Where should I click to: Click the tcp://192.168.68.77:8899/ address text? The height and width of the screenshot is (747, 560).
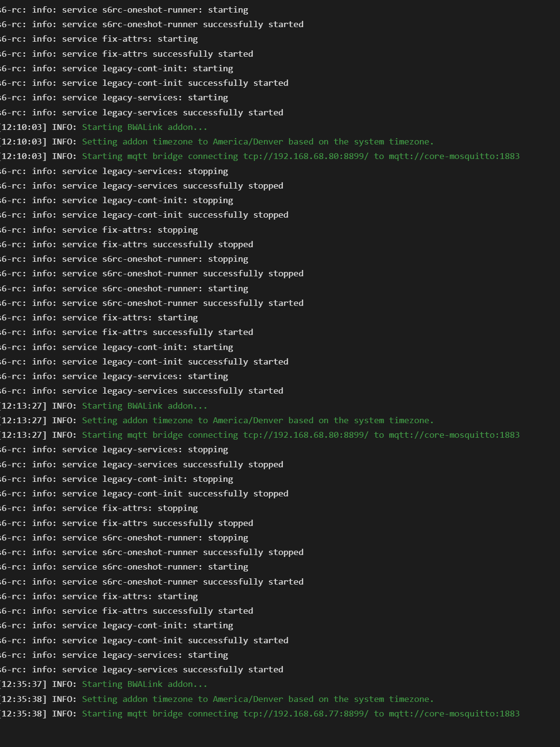(x=306, y=714)
